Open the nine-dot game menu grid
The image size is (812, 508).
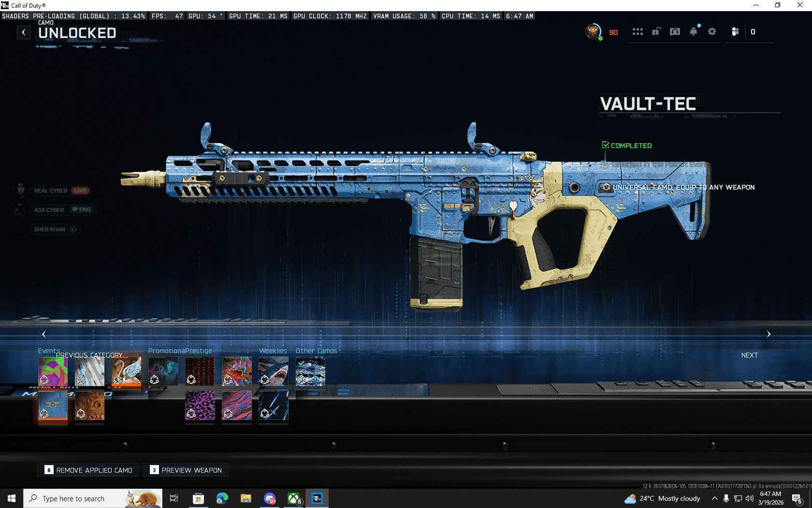pyautogui.click(x=638, y=31)
